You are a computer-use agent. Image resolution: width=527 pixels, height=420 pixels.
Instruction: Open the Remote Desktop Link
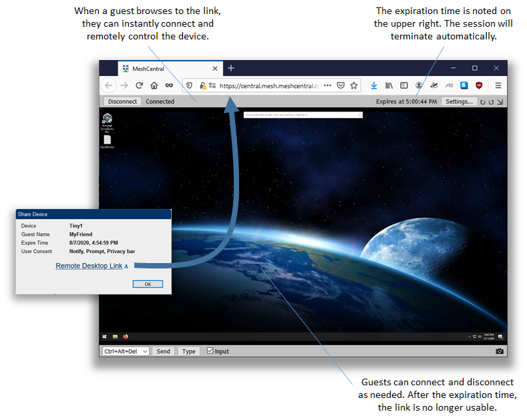tap(89, 266)
